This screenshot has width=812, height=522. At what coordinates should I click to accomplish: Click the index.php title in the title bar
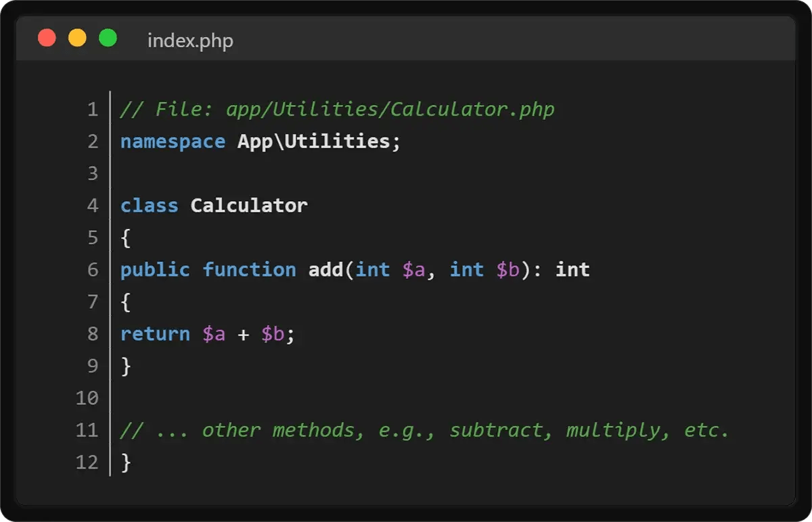point(190,41)
